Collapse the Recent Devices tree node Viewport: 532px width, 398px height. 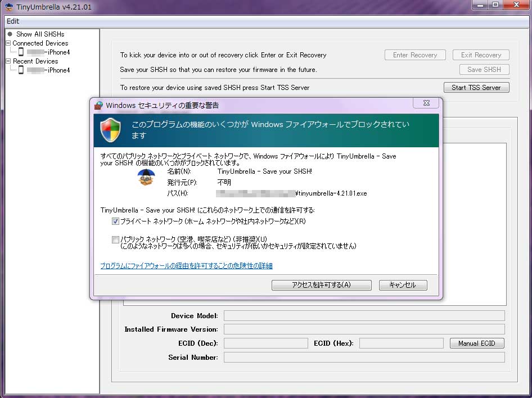coord(8,61)
